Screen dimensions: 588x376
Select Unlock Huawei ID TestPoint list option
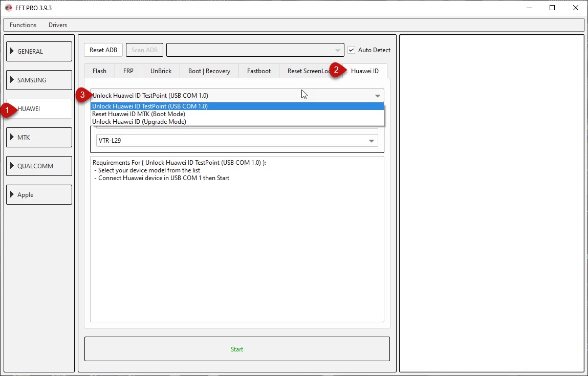tap(237, 106)
